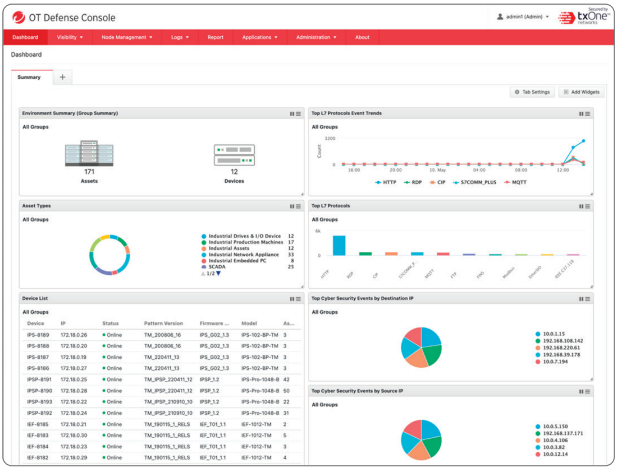
Task: Select device row IPSP-8191
Action: tap(161, 380)
